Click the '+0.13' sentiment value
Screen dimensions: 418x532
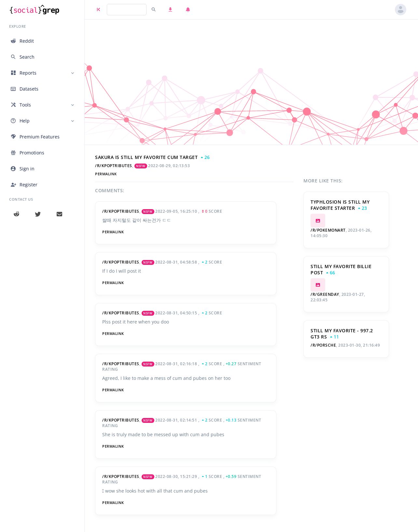[x=231, y=420]
